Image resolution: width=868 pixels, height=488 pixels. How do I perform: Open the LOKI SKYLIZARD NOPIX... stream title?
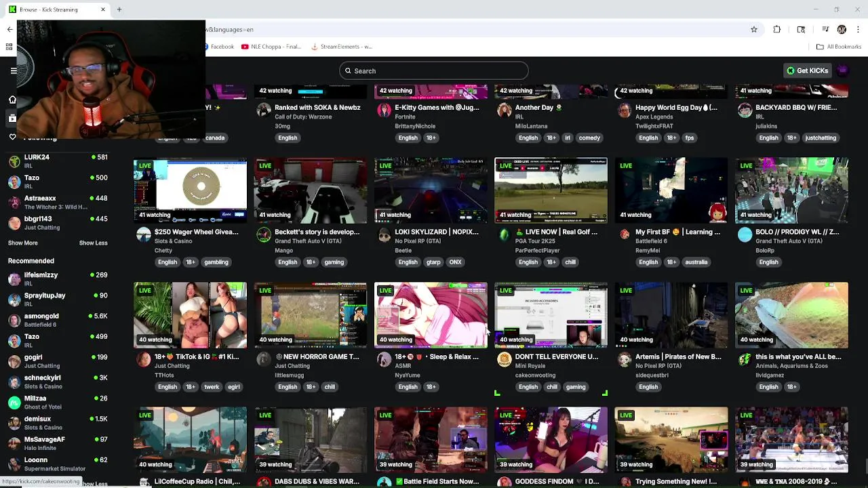point(436,232)
